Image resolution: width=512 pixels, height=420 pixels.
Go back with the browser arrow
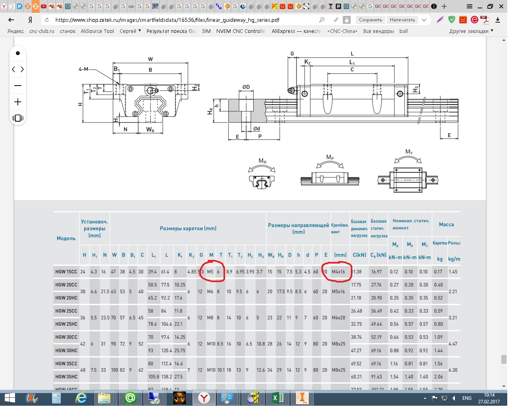(11, 20)
